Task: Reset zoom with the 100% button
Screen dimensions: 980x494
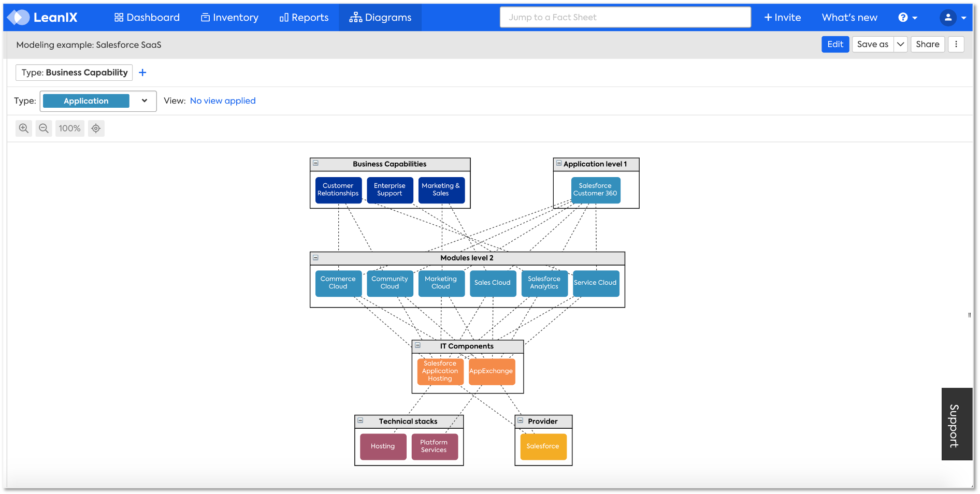Action: (69, 128)
